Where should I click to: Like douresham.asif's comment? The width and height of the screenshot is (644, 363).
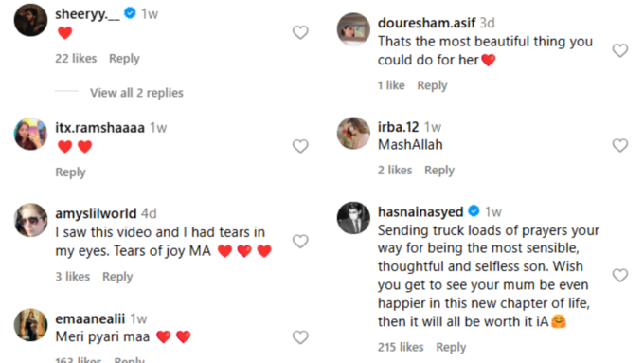pos(620,50)
